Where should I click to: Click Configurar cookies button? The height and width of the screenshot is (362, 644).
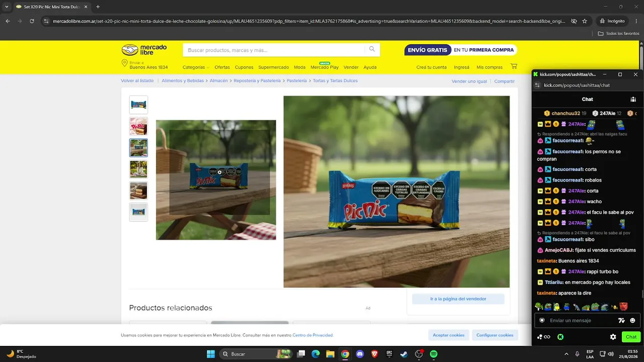click(x=495, y=335)
